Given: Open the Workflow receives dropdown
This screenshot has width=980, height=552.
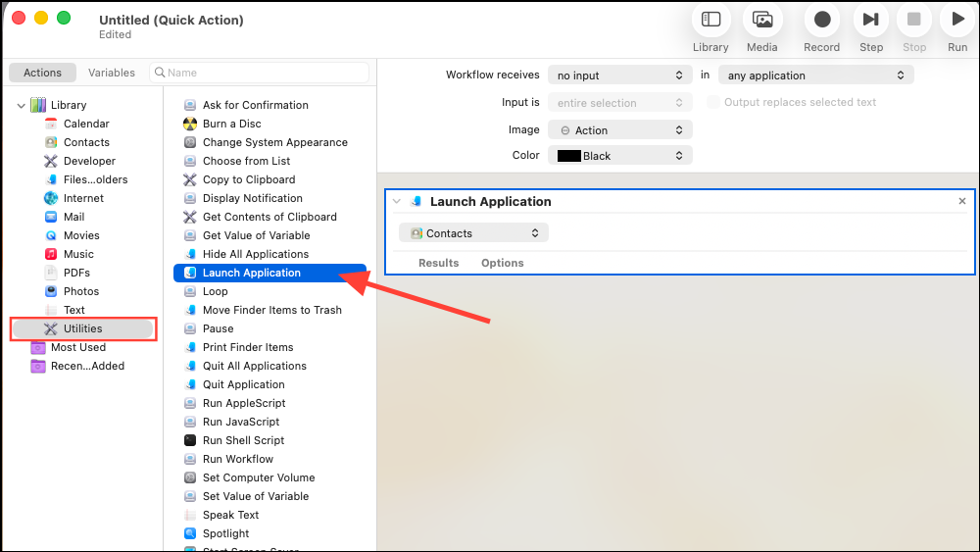Looking at the screenshot, I should tap(619, 75).
